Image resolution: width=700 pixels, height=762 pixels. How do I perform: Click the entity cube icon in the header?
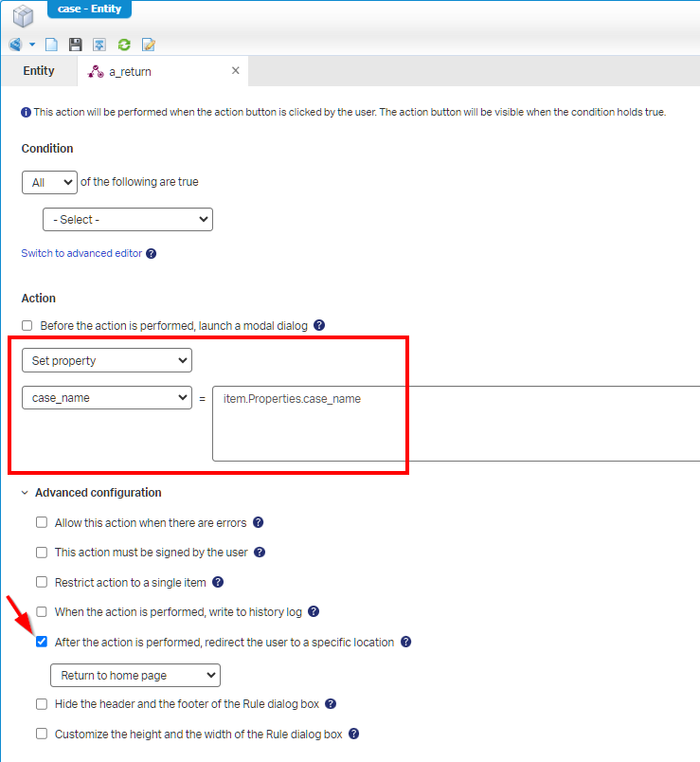coord(23,16)
